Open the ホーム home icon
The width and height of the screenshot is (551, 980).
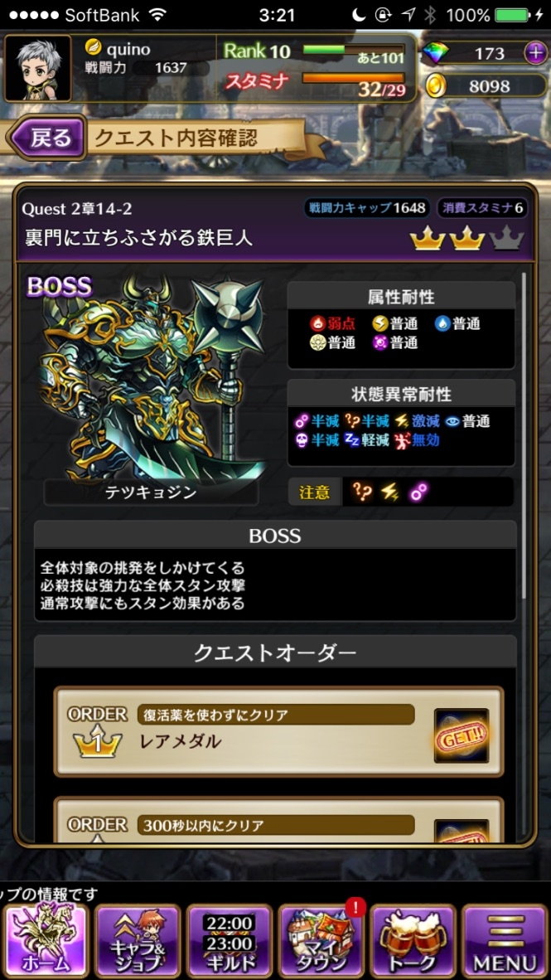click(x=46, y=940)
